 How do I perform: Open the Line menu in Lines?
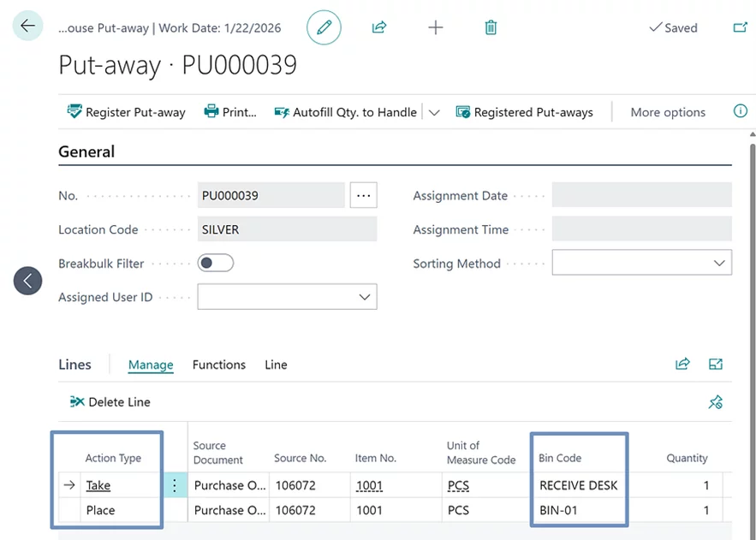[x=276, y=365]
